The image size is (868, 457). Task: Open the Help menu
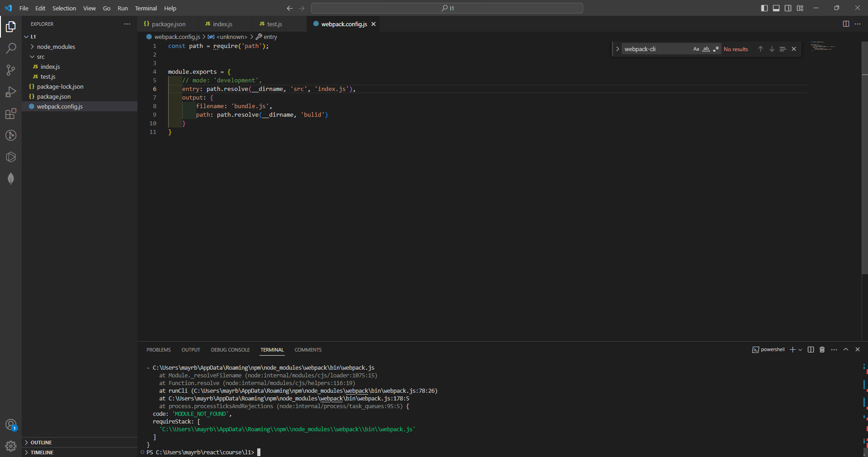tap(170, 8)
